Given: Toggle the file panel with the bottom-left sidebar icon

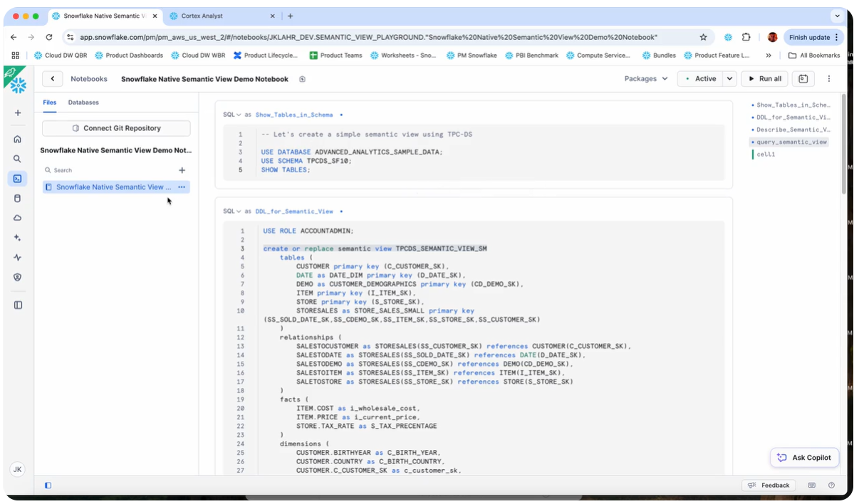Looking at the screenshot, I should click(48, 485).
